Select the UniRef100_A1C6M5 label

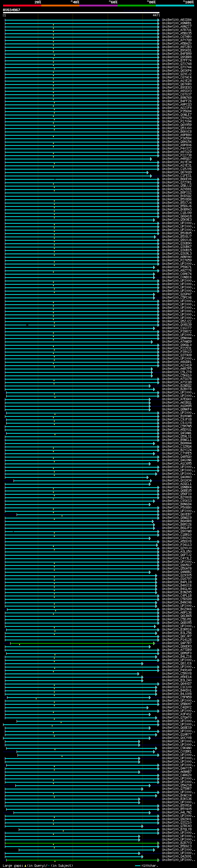(x=177, y=463)
